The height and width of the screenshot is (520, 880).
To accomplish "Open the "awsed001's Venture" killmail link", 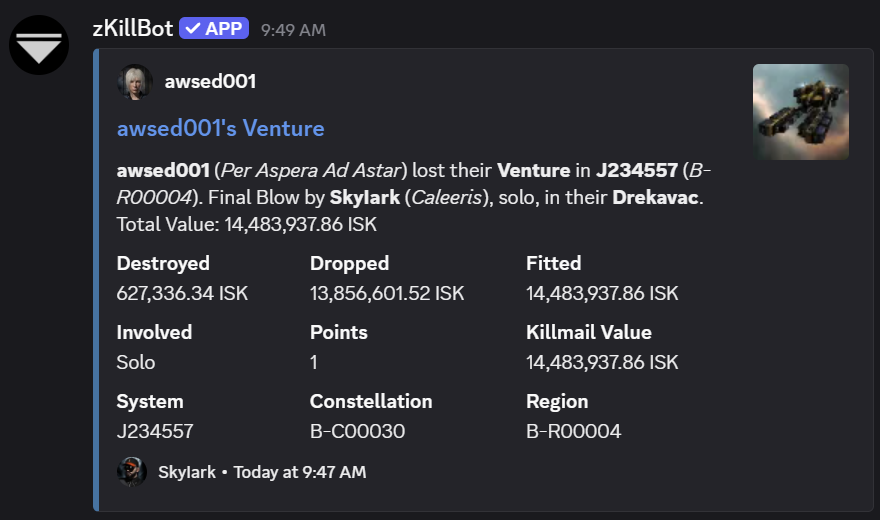I will coord(220,128).
